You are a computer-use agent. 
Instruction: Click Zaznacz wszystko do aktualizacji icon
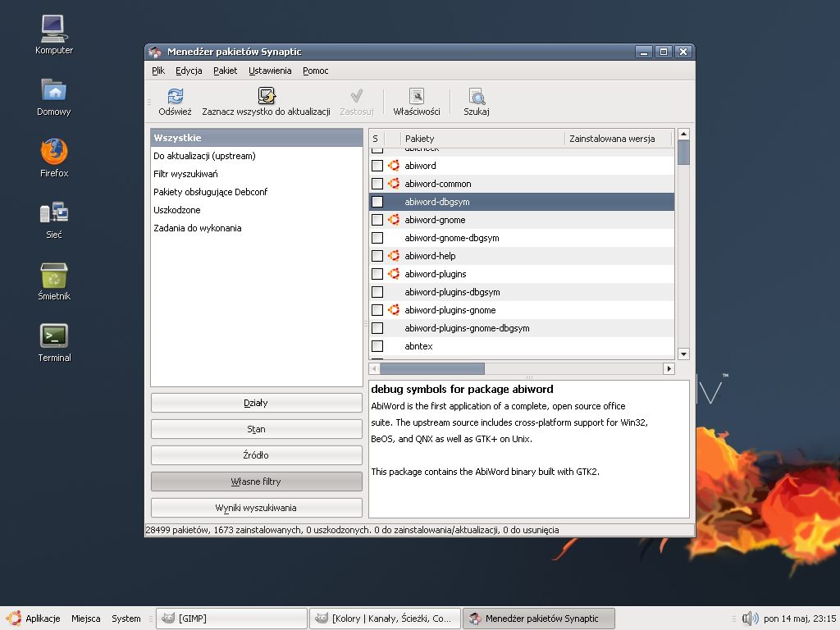[x=267, y=96]
